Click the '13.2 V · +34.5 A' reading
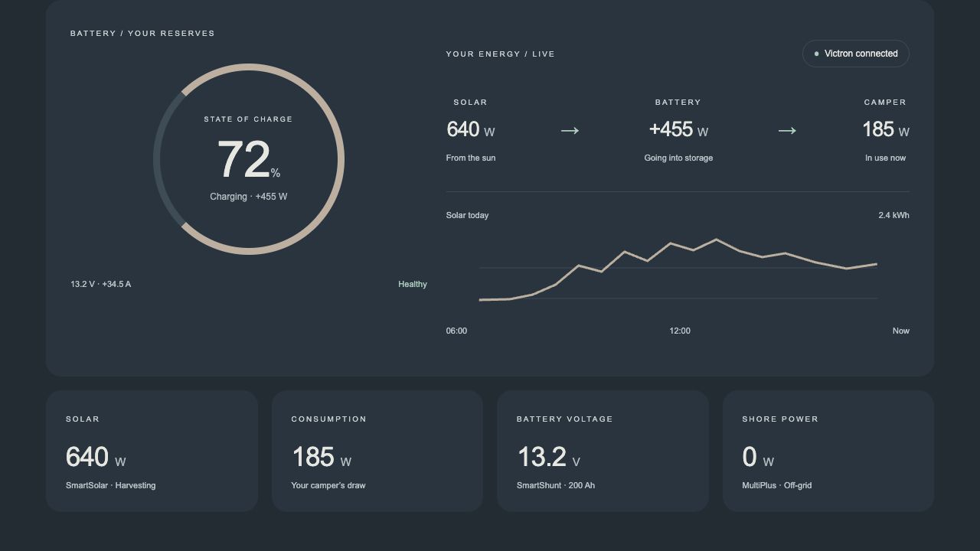 pos(100,284)
